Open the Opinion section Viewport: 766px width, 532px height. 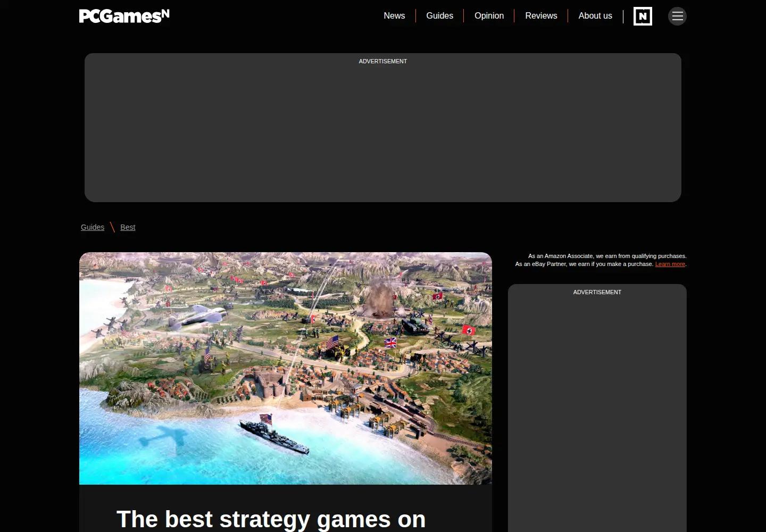coord(489,16)
